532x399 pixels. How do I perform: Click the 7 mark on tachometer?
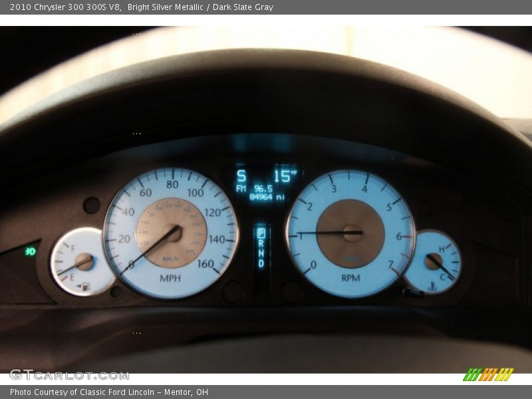pos(391,264)
